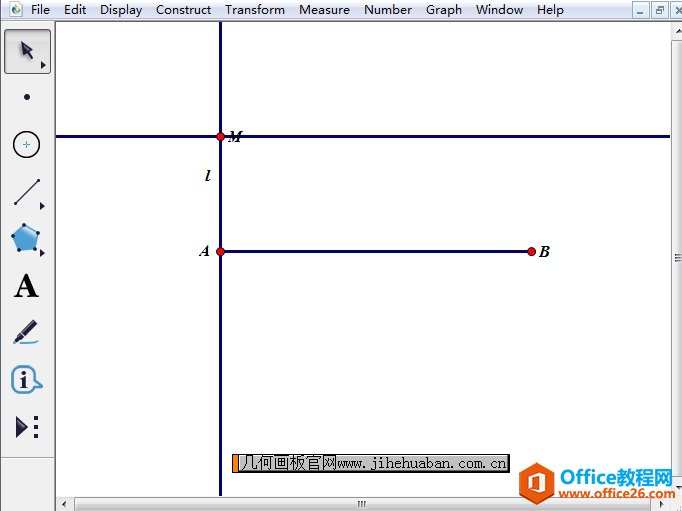Click the horizontal scrollbar left arrow

point(64,504)
